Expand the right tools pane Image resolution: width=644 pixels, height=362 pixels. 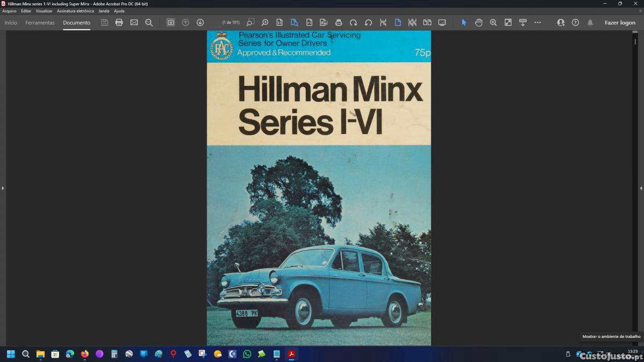click(641, 188)
